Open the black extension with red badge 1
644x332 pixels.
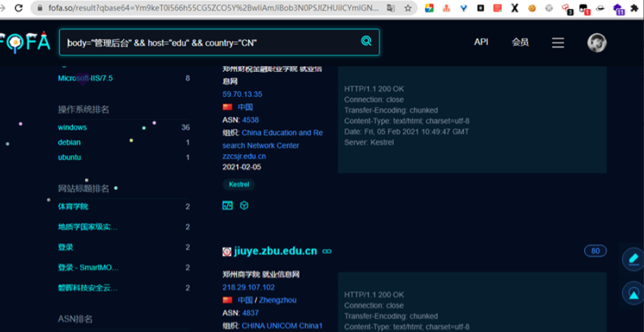click(x=584, y=8)
